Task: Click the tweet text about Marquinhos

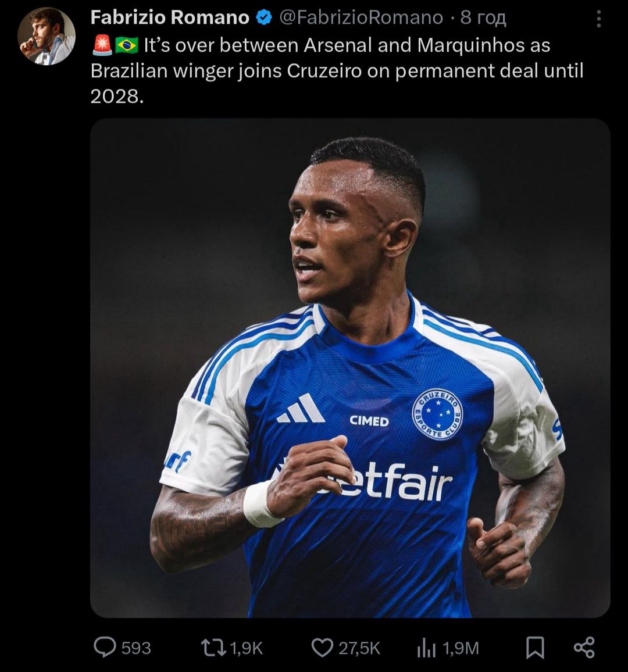Action: click(x=337, y=70)
